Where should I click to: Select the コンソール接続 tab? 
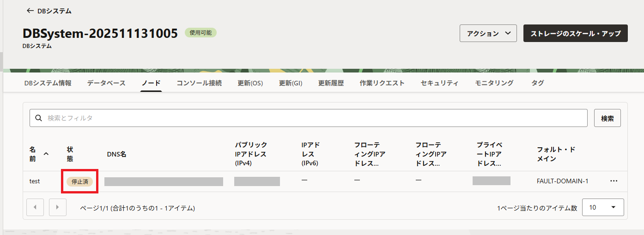[x=199, y=83]
